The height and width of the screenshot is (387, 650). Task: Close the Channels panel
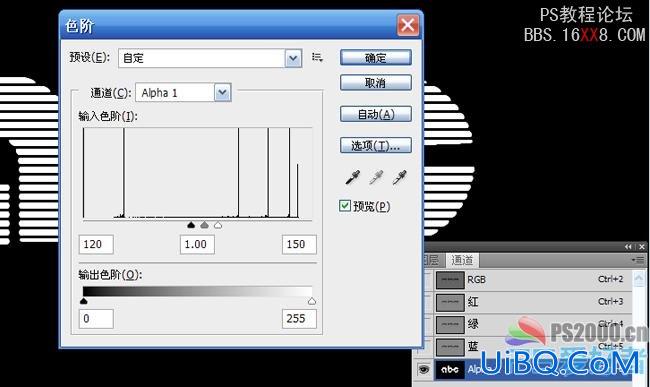[x=642, y=247]
